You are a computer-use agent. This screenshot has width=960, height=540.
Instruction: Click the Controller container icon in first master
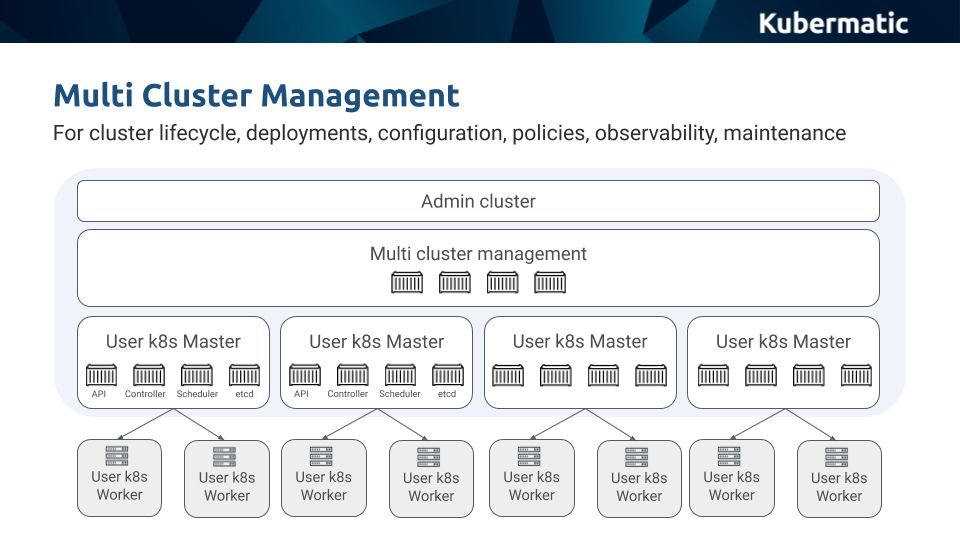tap(149, 376)
